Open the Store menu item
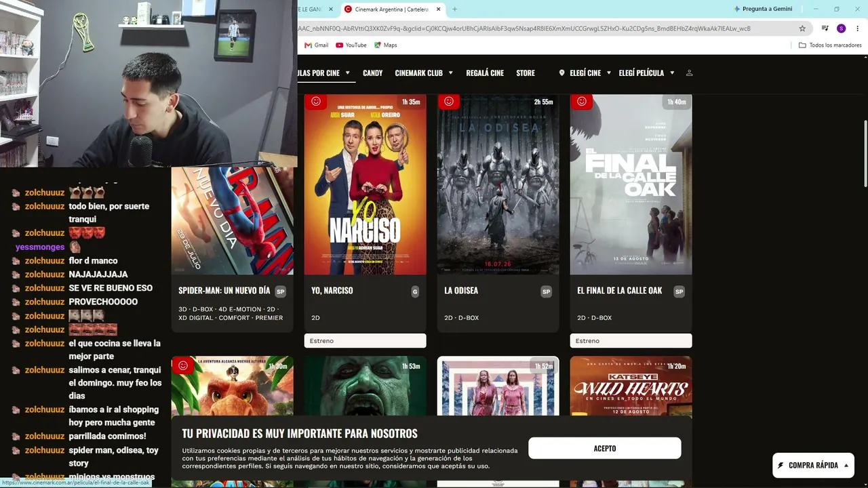This screenshot has height=488, width=868. [526, 73]
